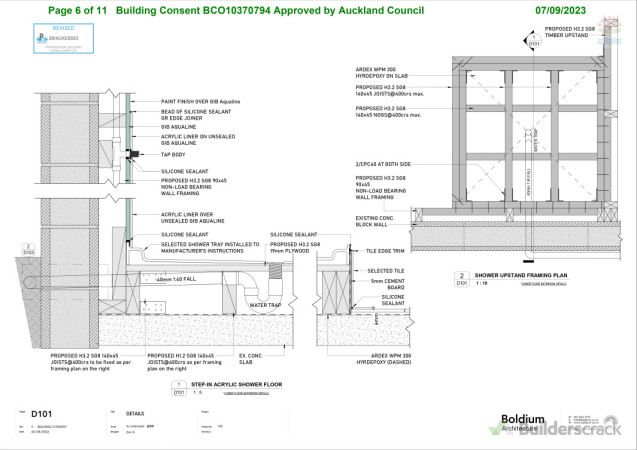The width and height of the screenshot is (637, 450).
Task: Click the drawing tag 1 D101 under shower floor
Action: point(177,388)
